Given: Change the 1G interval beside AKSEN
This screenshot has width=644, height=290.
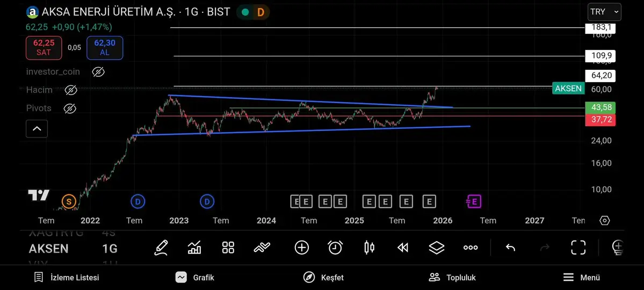Looking at the screenshot, I should pos(110,249).
